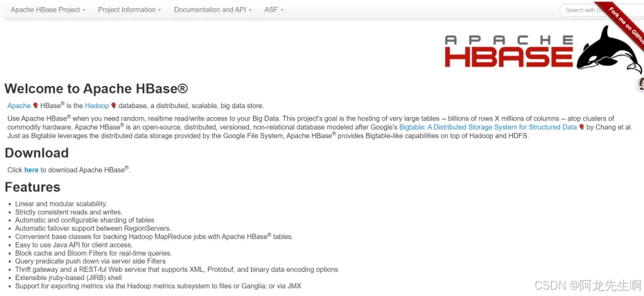Click 'Extensible jruby-based (JIRB) shell' bullet
This screenshot has height=296, width=644.
click(68, 277)
